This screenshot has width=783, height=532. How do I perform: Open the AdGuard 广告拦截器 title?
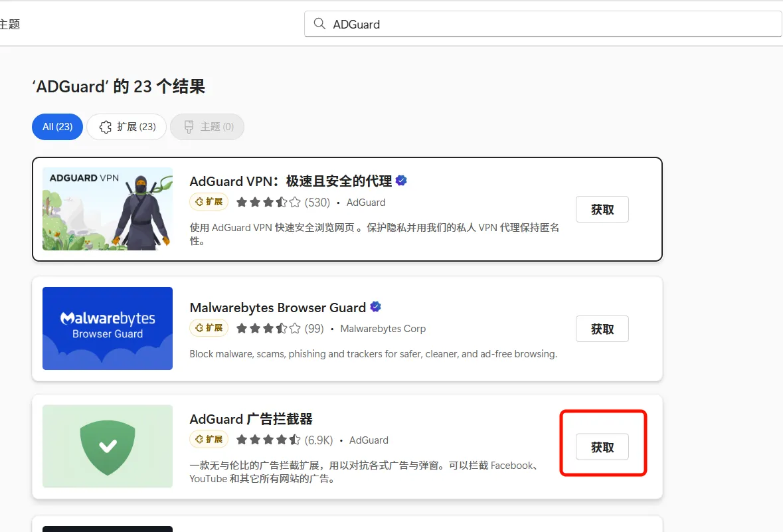point(251,419)
